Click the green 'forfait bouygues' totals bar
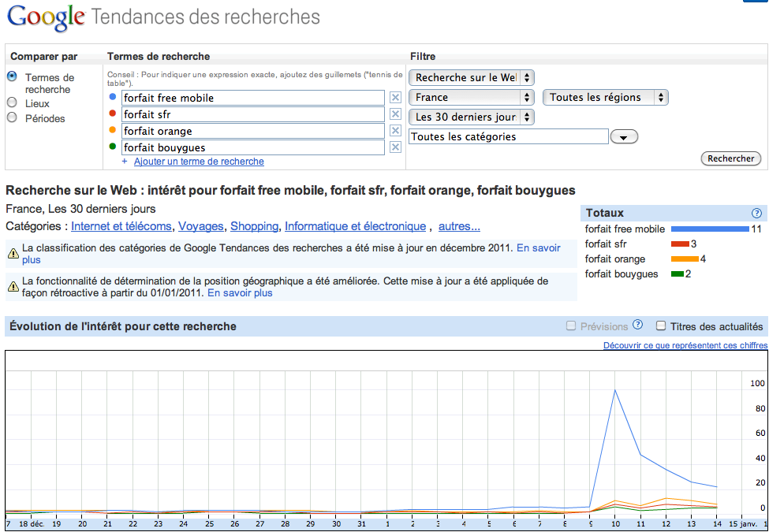 [678, 273]
